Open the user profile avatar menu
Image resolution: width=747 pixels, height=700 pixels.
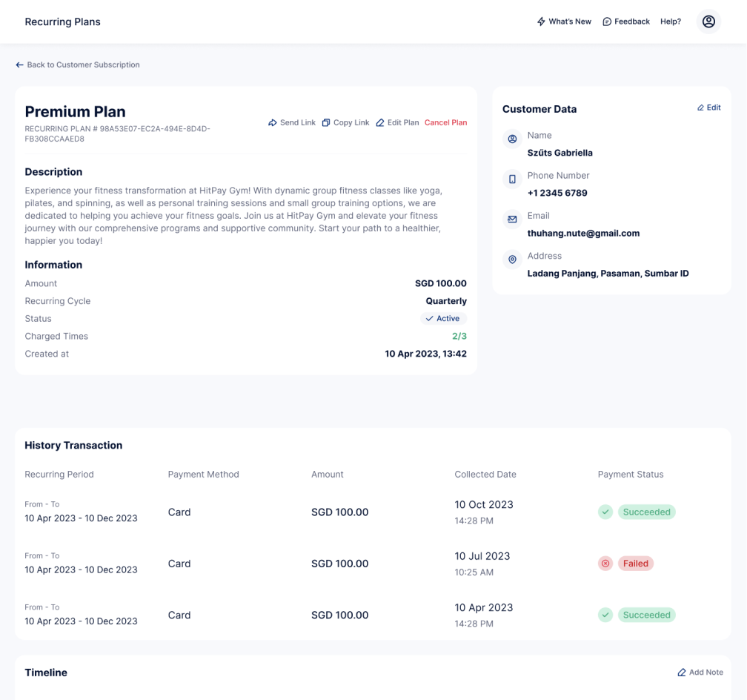pyautogui.click(x=708, y=22)
